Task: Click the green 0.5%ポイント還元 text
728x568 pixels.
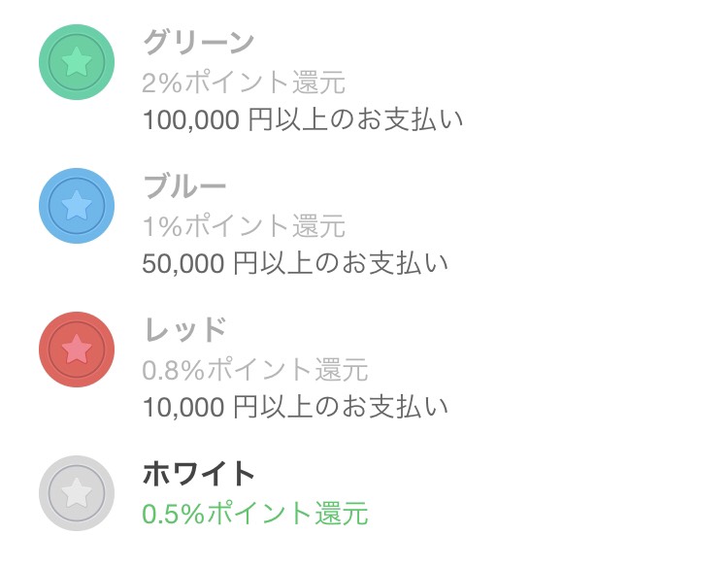Action: coord(255,514)
